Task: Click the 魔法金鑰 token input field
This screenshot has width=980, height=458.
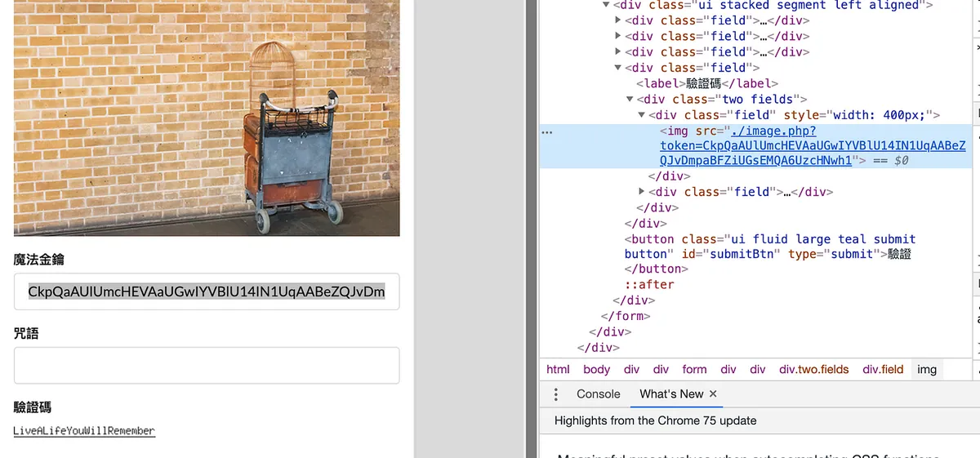Action: tap(207, 292)
